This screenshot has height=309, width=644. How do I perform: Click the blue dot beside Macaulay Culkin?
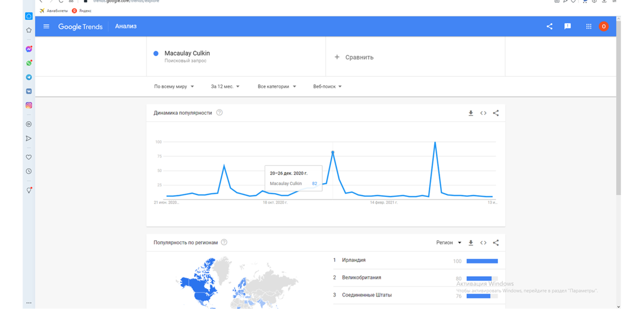click(156, 54)
